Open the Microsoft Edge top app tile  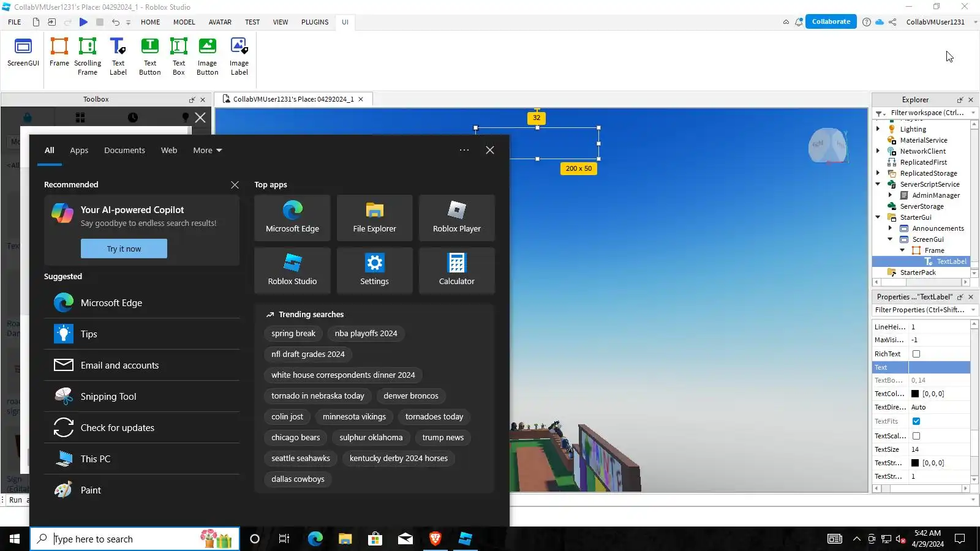(292, 218)
